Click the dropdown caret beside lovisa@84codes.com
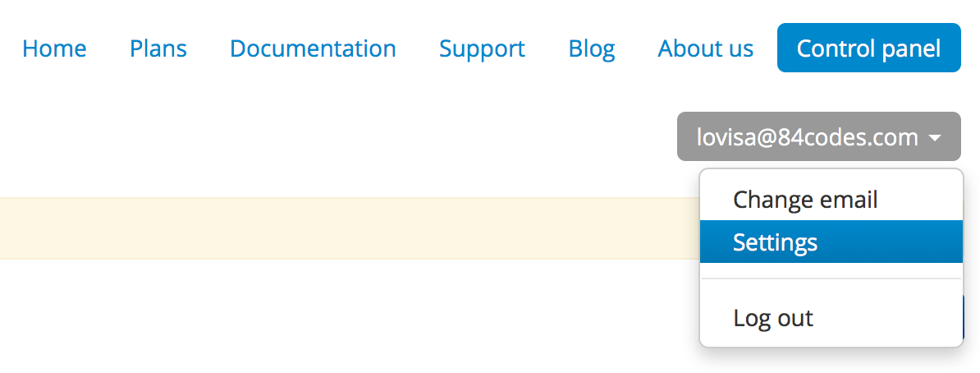This screenshot has height=373, width=980. pyautogui.click(x=935, y=138)
